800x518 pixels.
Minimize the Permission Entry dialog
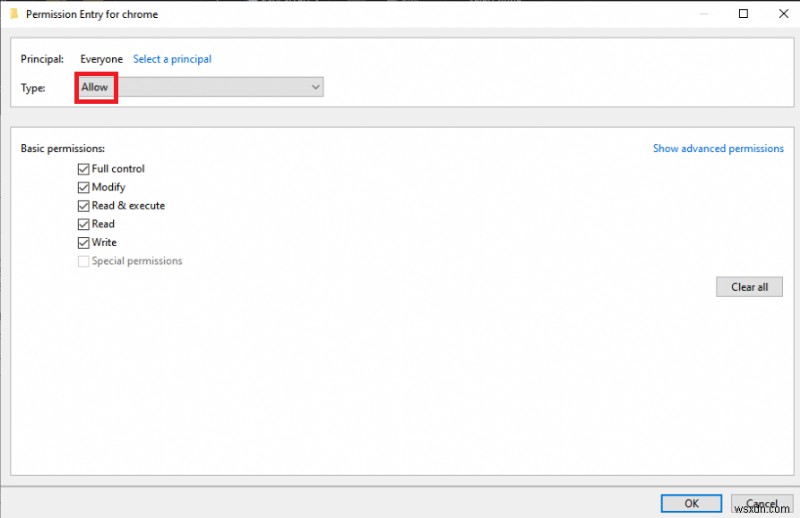pyautogui.click(x=704, y=14)
